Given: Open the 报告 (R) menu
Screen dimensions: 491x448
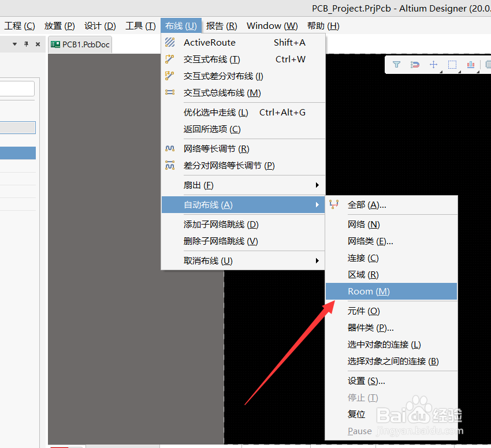Looking at the screenshot, I should click(x=222, y=25).
